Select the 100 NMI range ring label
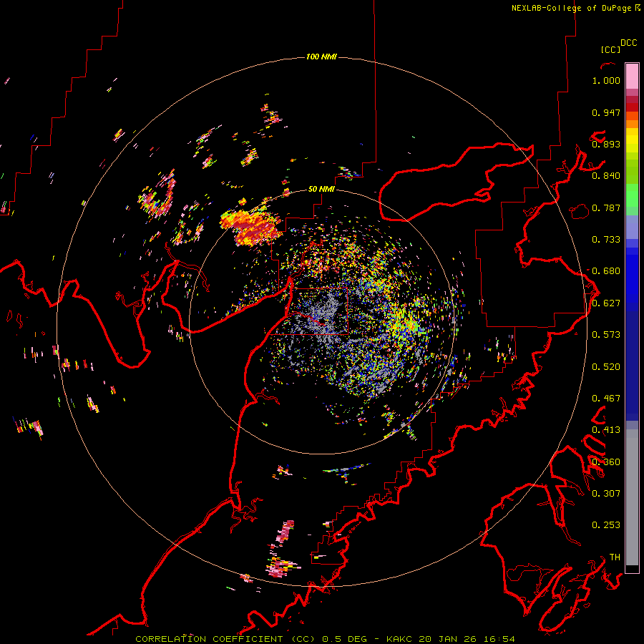Image resolution: width=644 pixels, height=644 pixels. click(x=321, y=57)
